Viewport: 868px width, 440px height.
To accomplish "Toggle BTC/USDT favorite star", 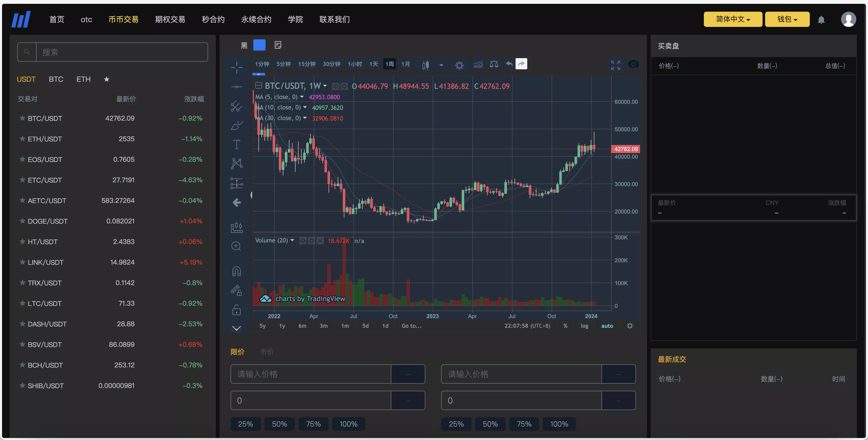I will click(x=22, y=118).
